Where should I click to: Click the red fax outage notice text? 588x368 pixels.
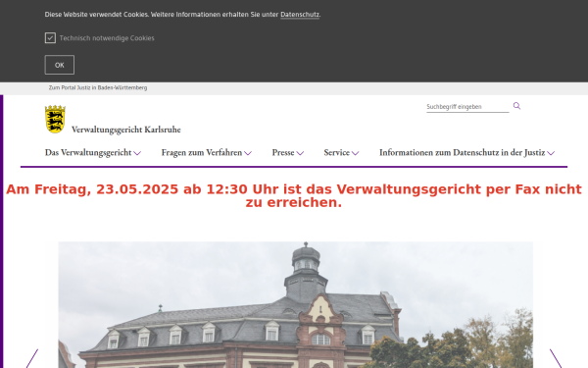[x=294, y=195]
